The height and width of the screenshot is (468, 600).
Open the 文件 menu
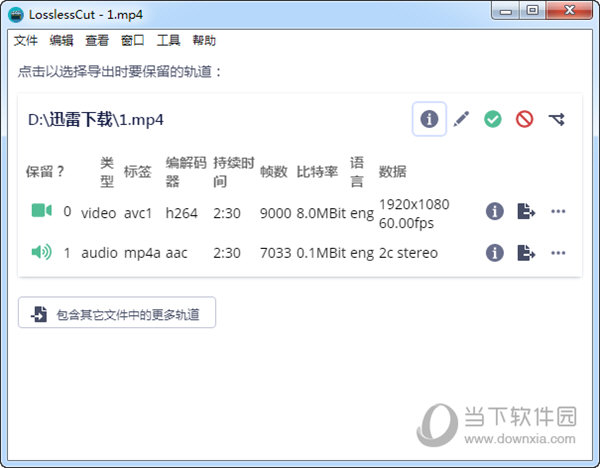pyautogui.click(x=26, y=40)
